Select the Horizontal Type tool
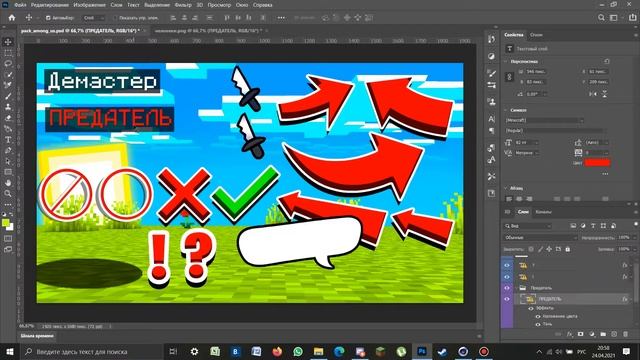This screenshot has width=640, height=360. pos(8,140)
